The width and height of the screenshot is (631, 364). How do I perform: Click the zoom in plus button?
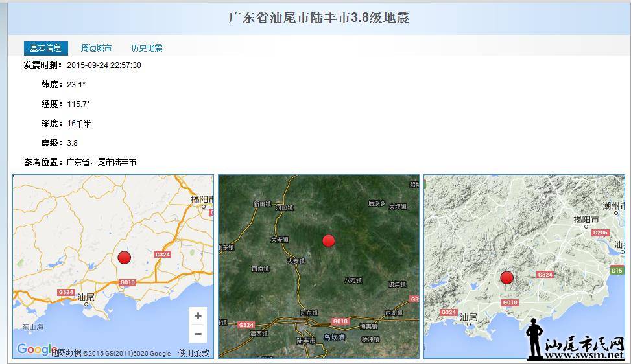(198, 316)
